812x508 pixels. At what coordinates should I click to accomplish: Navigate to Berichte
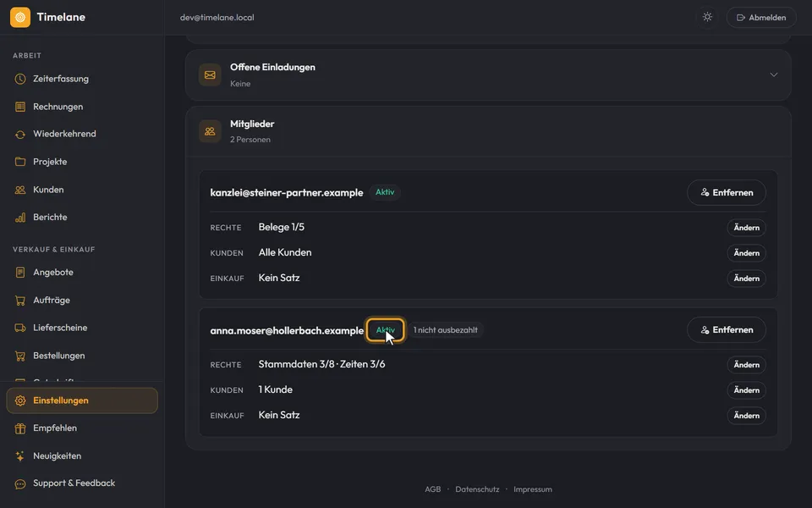tap(82, 218)
